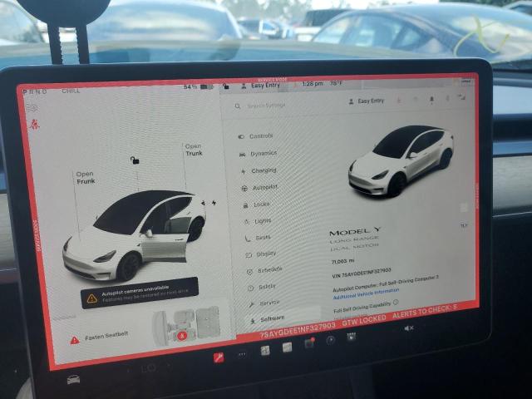The width and height of the screenshot is (532, 399).
Task: Tap the 1:28 pm clock
Action: pos(313,84)
